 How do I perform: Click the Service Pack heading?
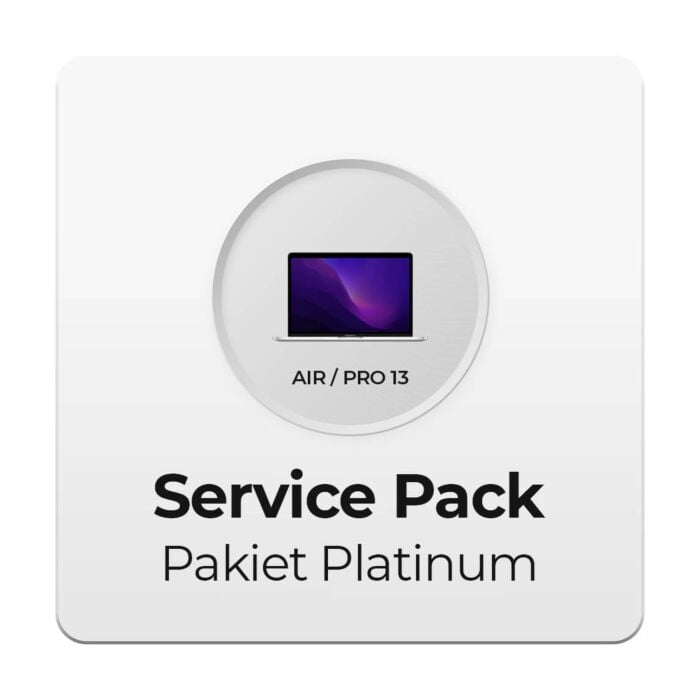click(x=349, y=496)
